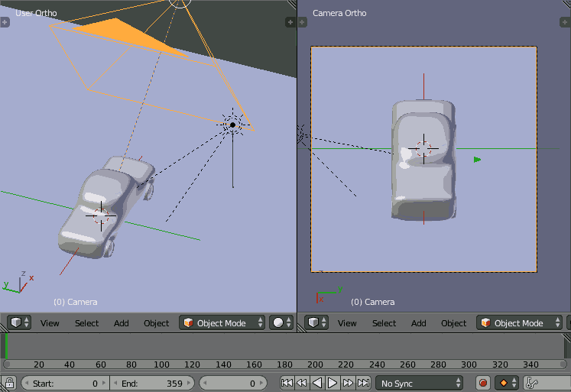Image resolution: width=571 pixels, height=392 pixels.
Task: Jump to the next keyframe
Action: pos(349,383)
